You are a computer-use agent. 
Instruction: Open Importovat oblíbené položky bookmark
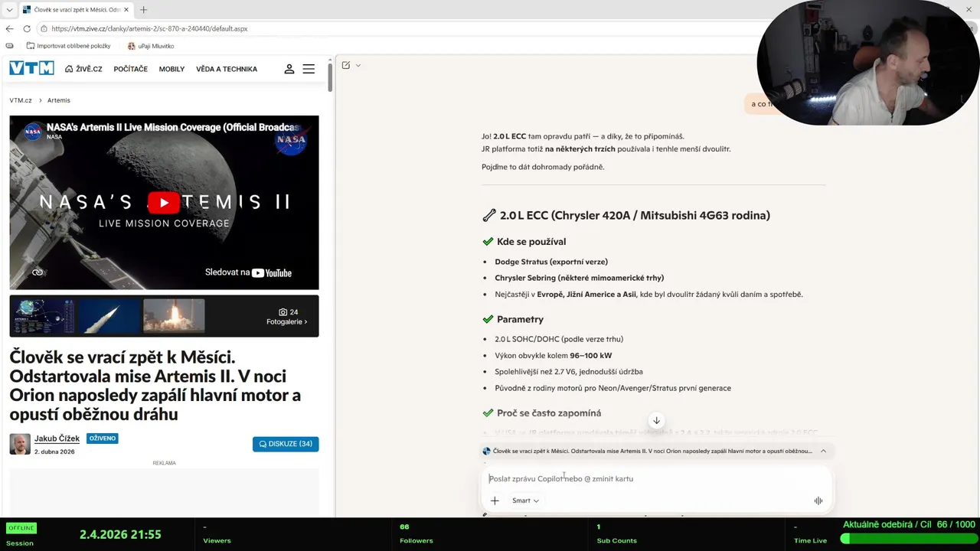point(68,46)
